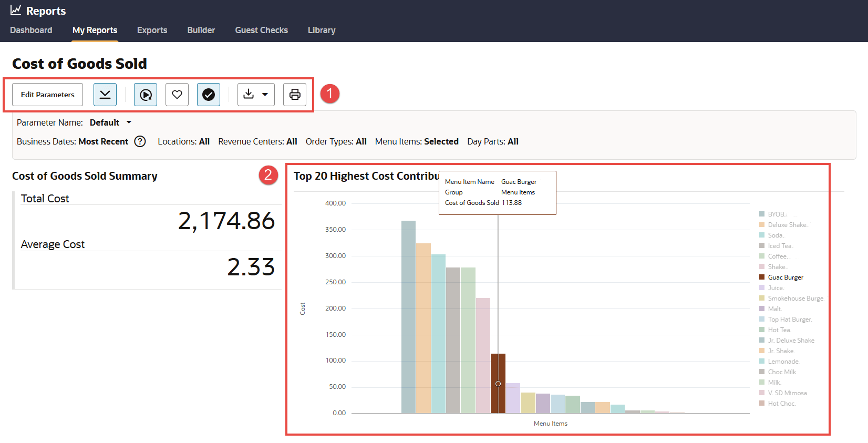
Task: Click the print report icon
Action: 295,95
